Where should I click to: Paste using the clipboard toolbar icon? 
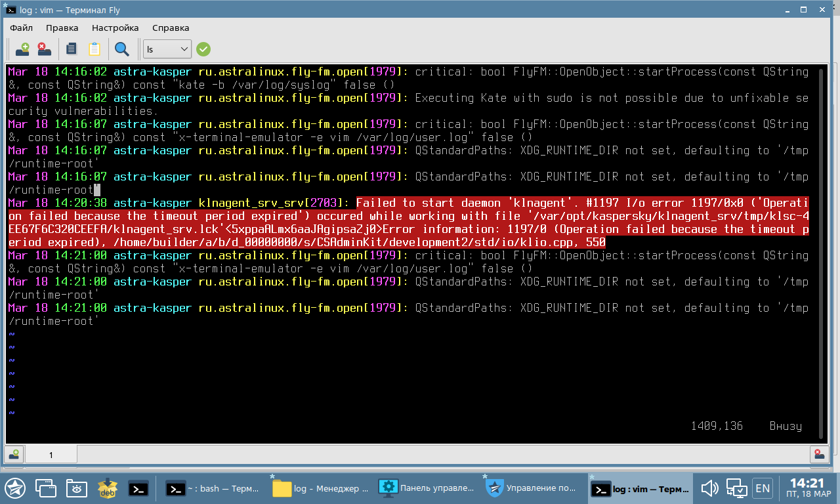click(x=94, y=49)
